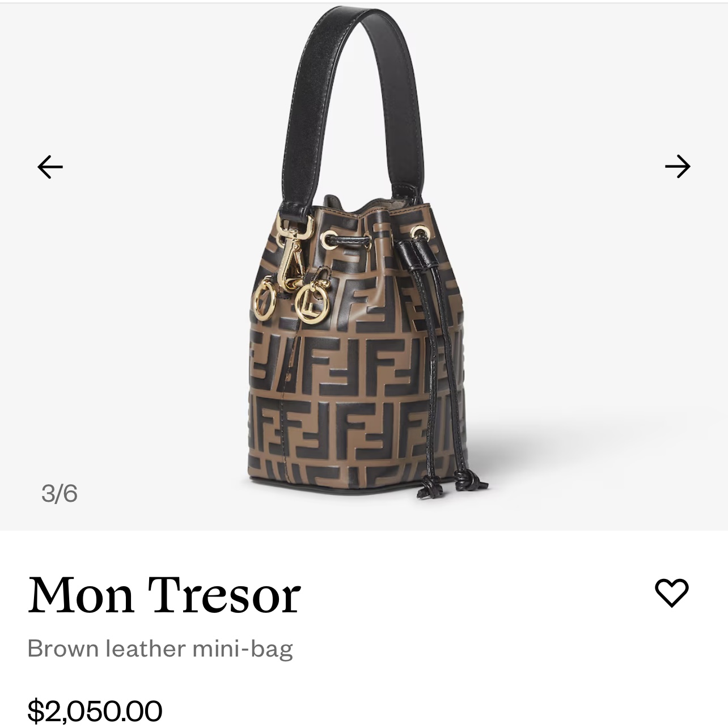
Task: Click the gold F ring charm
Action: click(311, 303)
